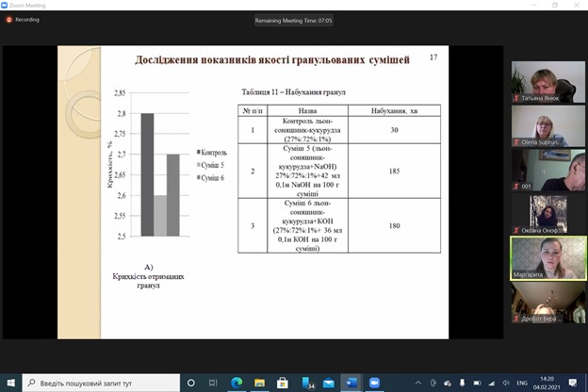The width and height of the screenshot is (588, 392).
Task: Switch to Microsoft Word in taskbar
Action: (351, 383)
